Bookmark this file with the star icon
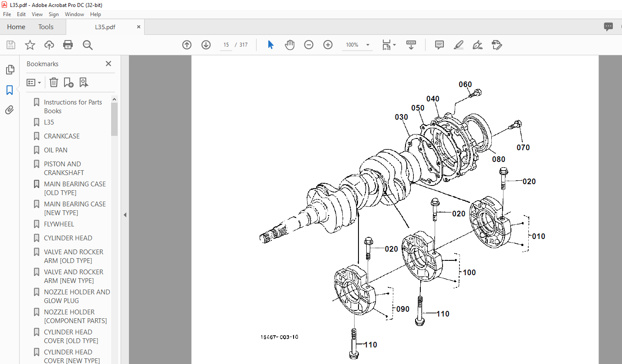The width and height of the screenshot is (622, 364). point(30,45)
